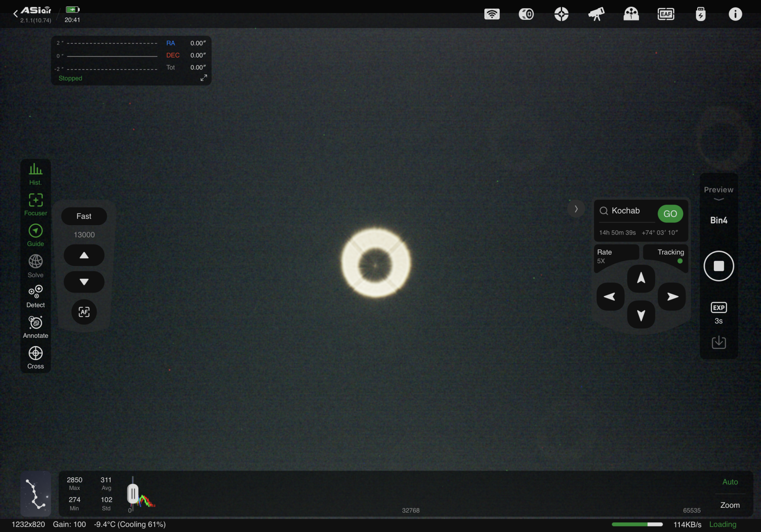Open the guide scope crosshair settings
This screenshot has width=761, height=532.
[561, 14]
